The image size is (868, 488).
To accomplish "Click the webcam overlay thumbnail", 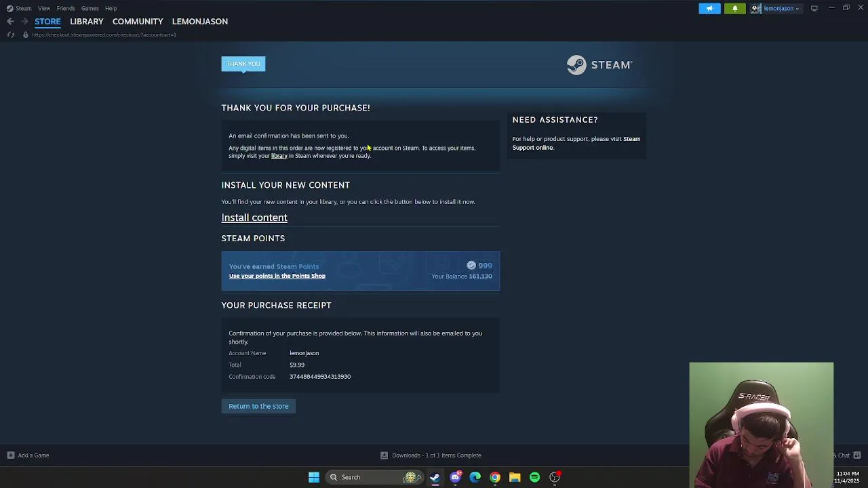I will coord(762,424).
